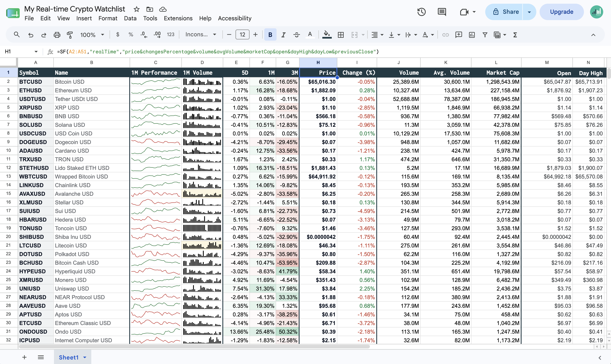Screen dimensions: 611x364
Task: Open horizontal align dropdown
Action: pyautogui.click(x=377, y=35)
